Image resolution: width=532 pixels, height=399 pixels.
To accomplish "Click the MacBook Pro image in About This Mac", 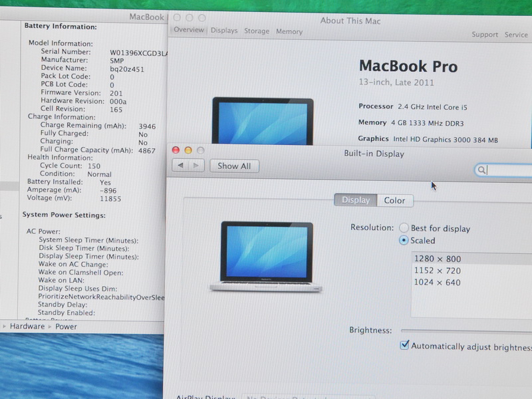I will (263, 121).
